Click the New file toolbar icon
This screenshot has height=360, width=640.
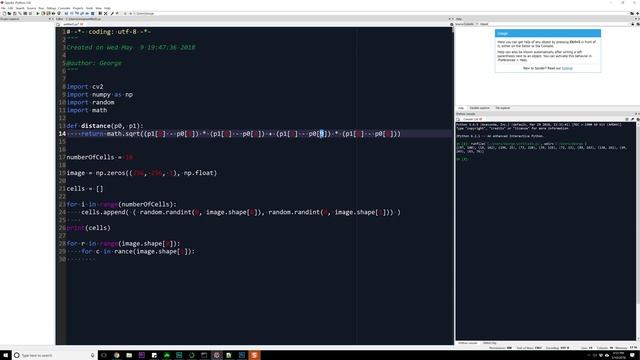4,13
